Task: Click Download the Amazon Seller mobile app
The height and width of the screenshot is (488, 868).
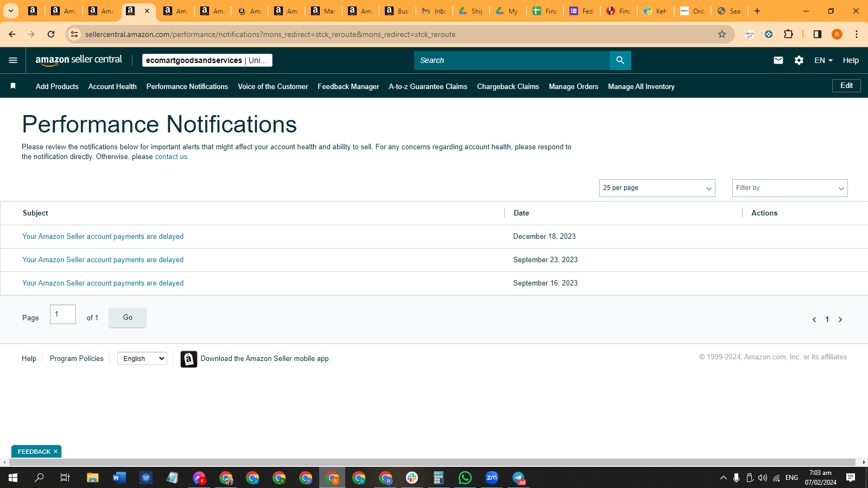Action: coord(264,359)
